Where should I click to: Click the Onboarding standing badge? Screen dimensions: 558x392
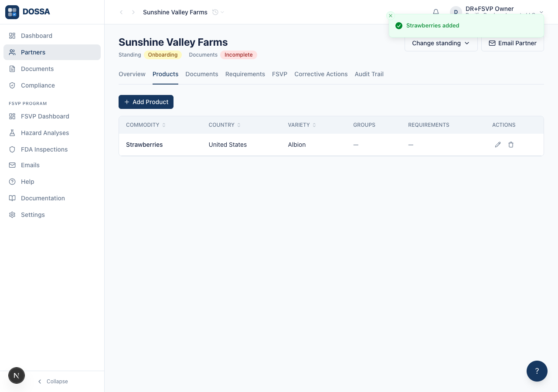[163, 55]
